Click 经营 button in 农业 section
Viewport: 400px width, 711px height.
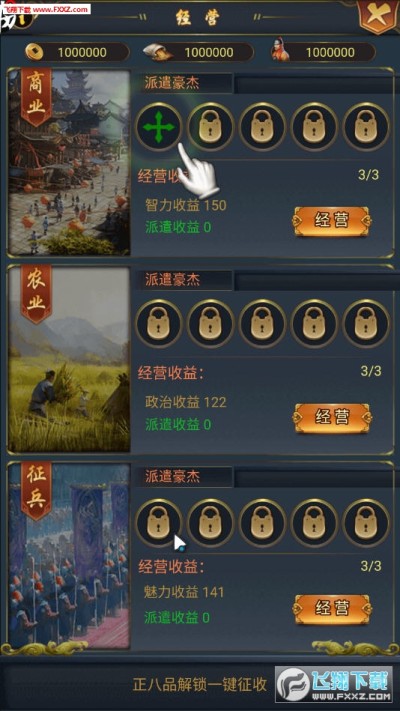pos(332,417)
